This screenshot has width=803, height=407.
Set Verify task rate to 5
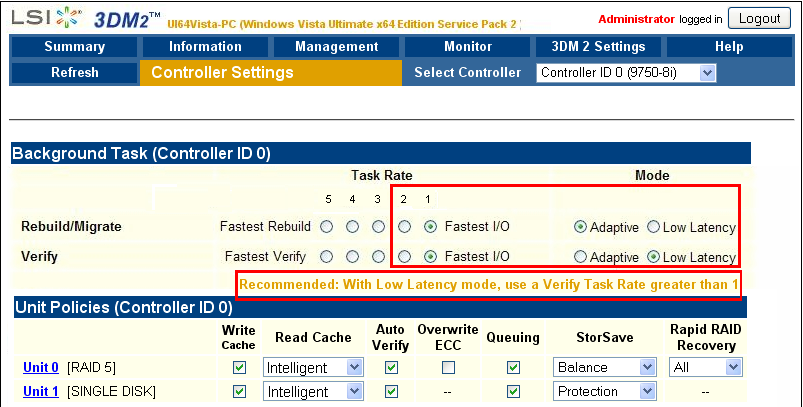coord(327,256)
